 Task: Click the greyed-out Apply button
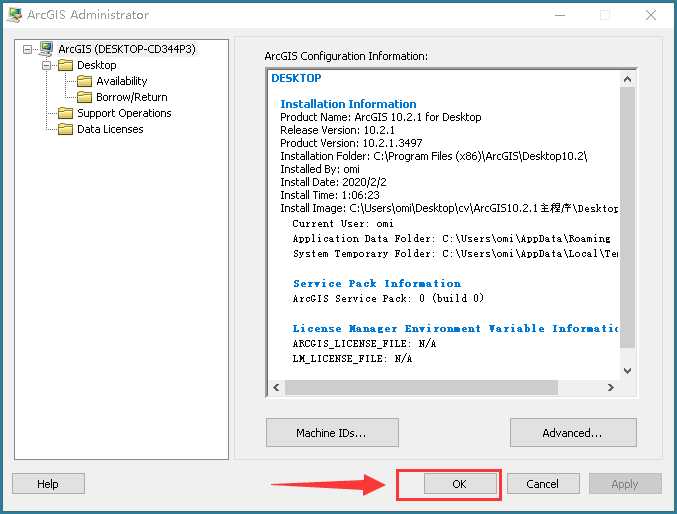coord(625,484)
